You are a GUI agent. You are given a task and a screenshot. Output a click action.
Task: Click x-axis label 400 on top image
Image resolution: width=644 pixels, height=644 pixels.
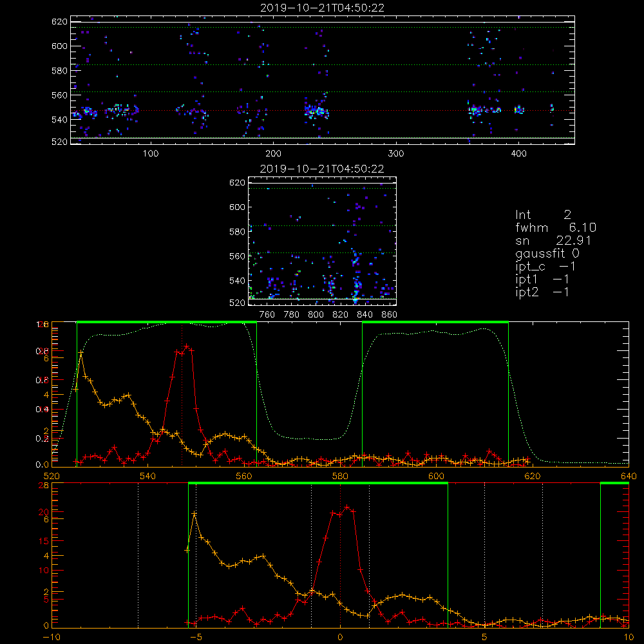click(518, 154)
